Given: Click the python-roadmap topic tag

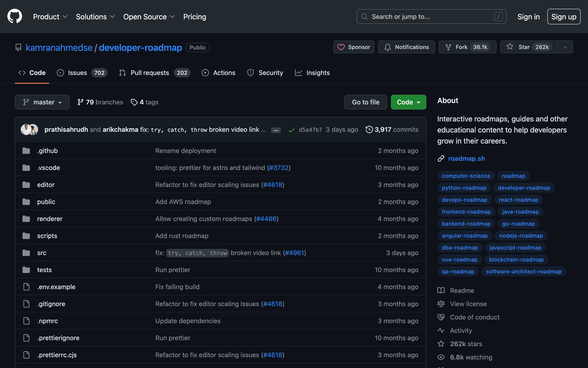Looking at the screenshot, I should pyautogui.click(x=464, y=188).
